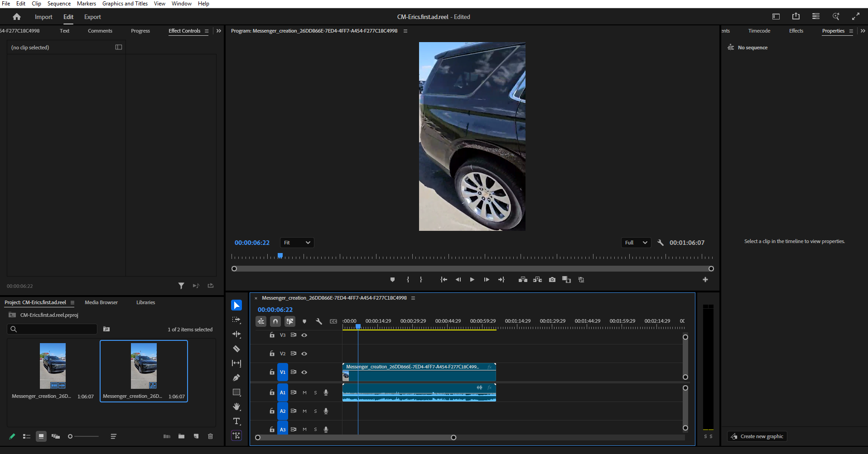Viewport: 868px width, 454px height.
Task: Open the Full playback resolution dropdown
Action: coord(636,243)
